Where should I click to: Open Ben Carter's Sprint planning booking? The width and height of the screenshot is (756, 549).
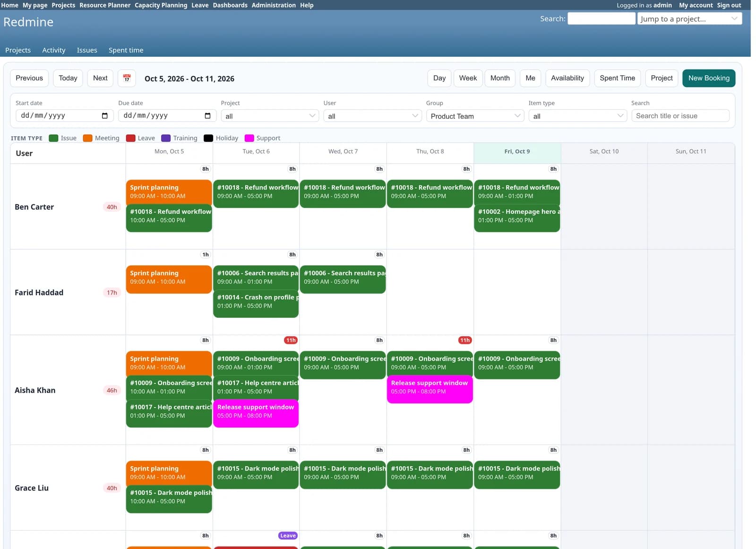click(x=169, y=192)
